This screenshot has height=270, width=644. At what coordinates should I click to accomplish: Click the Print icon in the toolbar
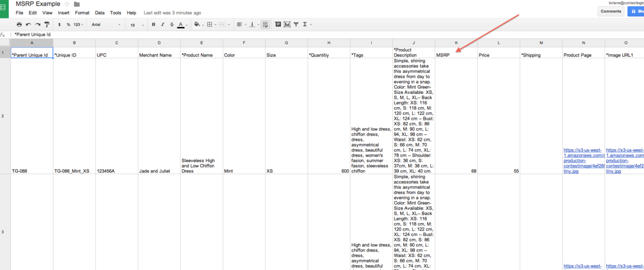click(x=19, y=25)
